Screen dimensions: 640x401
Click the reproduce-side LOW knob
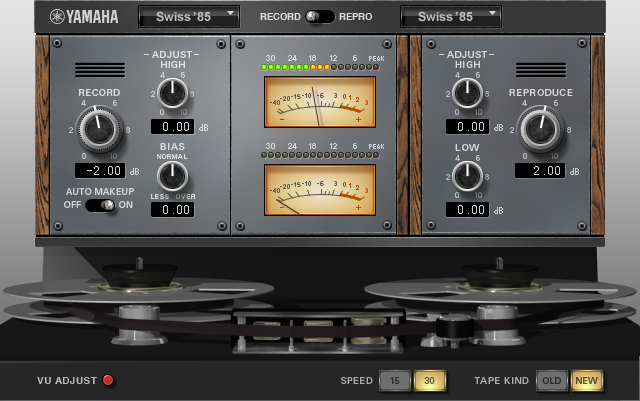pyautogui.click(x=467, y=176)
